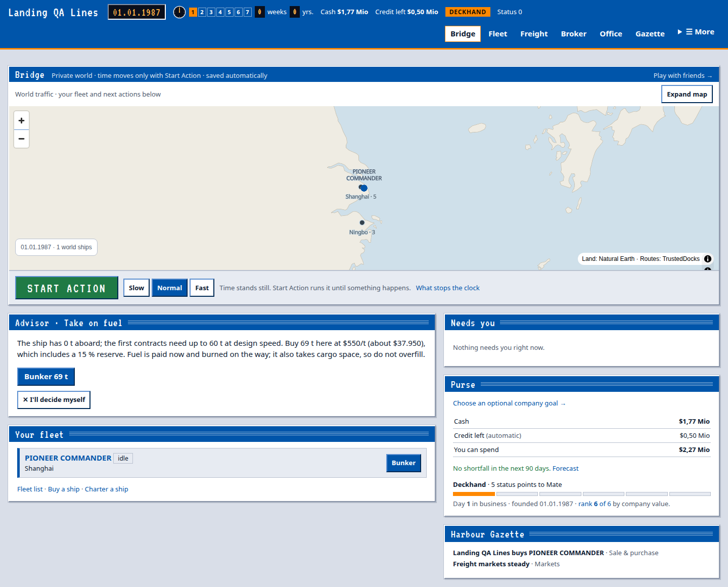This screenshot has height=587, width=728.
Task: Expand the More menu
Action: tap(696, 32)
